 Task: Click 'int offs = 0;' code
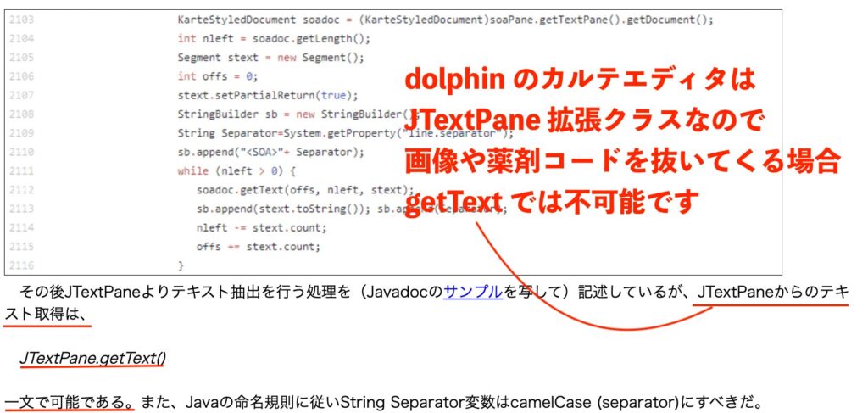coord(218,76)
